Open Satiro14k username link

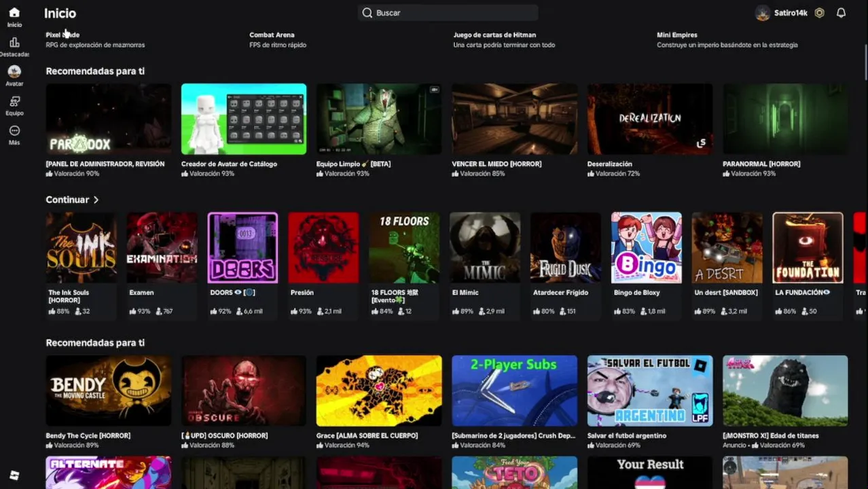tap(791, 13)
